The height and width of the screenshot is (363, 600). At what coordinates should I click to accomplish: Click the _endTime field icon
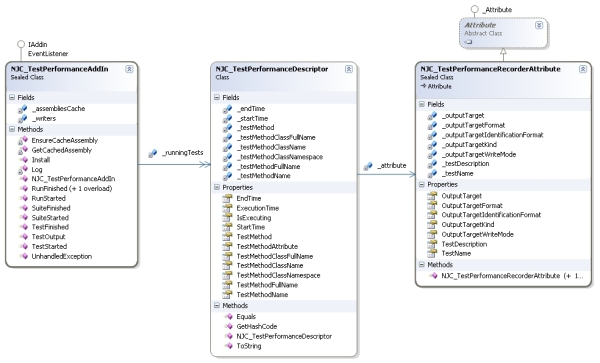[x=227, y=109]
